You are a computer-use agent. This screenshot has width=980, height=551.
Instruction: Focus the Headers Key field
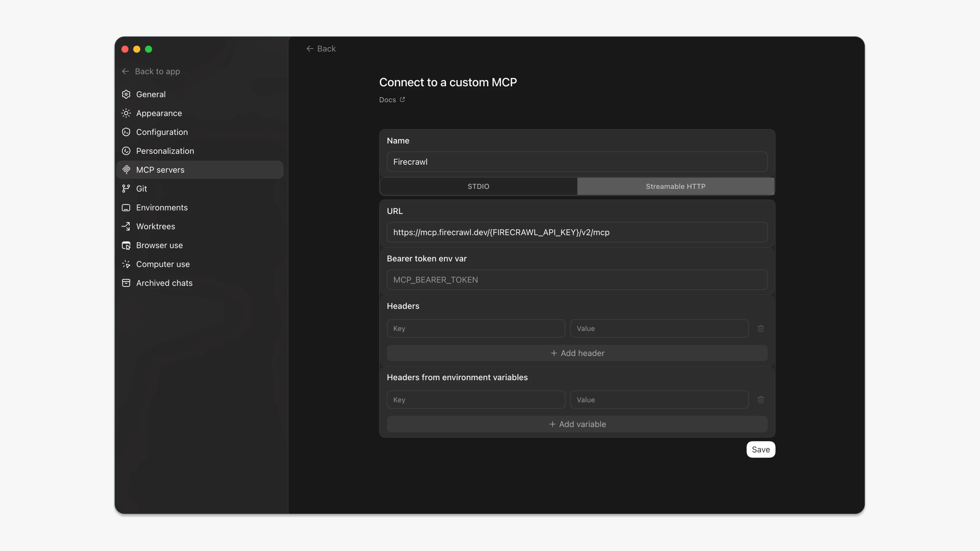pos(476,329)
